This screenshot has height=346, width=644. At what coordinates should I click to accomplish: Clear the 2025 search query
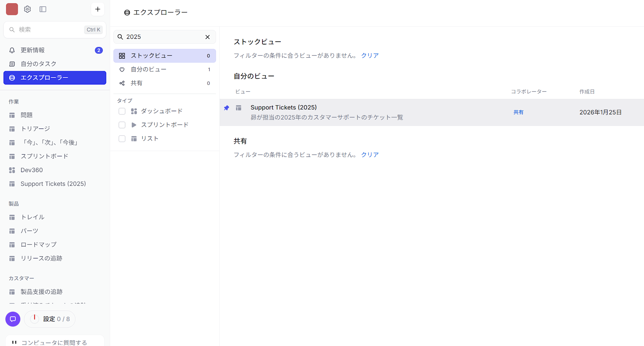click(x=207, y=37)
